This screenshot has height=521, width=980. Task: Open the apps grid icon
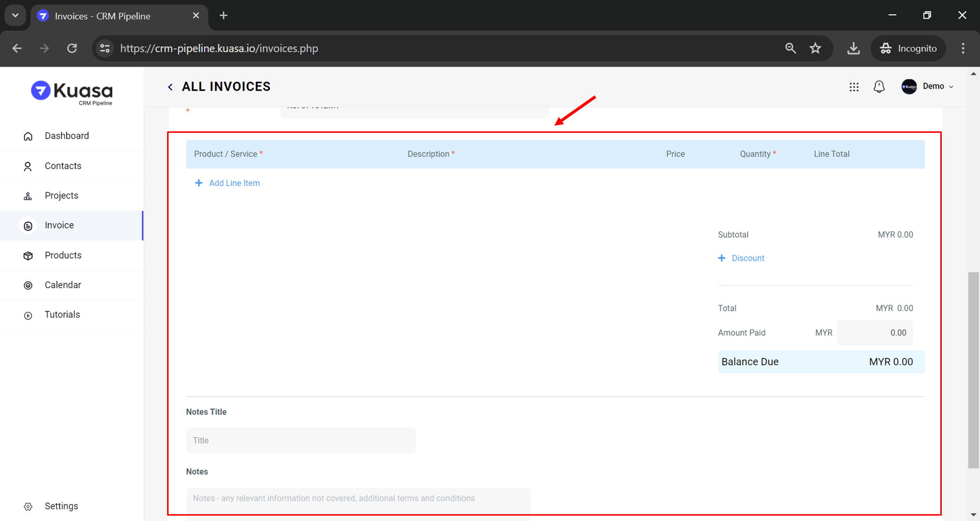point(854,87)
